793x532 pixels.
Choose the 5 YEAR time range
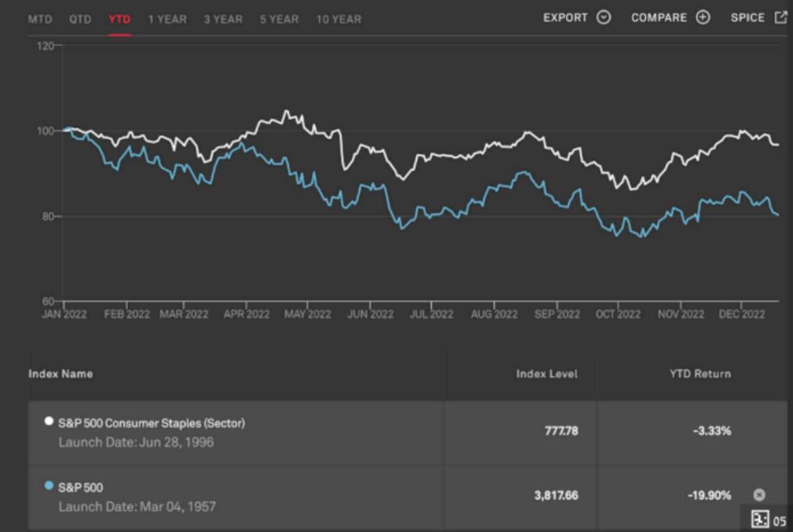tap(279, 19)
